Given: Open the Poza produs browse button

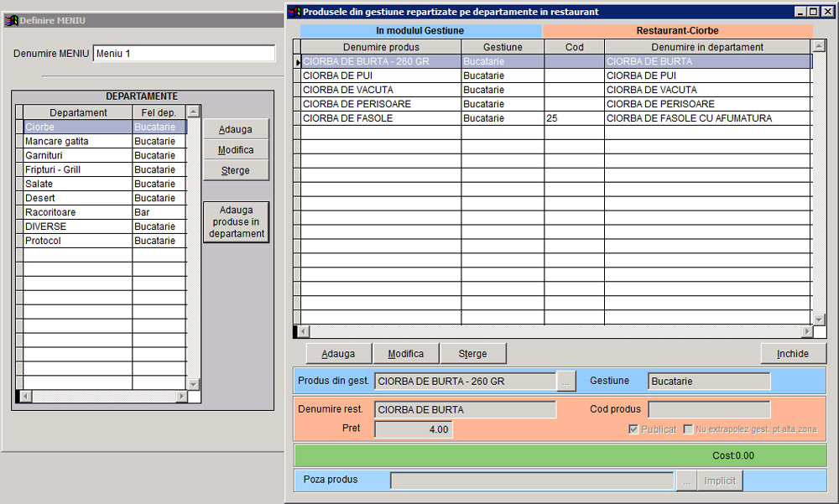Looking at the screenshot, I should pos(686,481).
